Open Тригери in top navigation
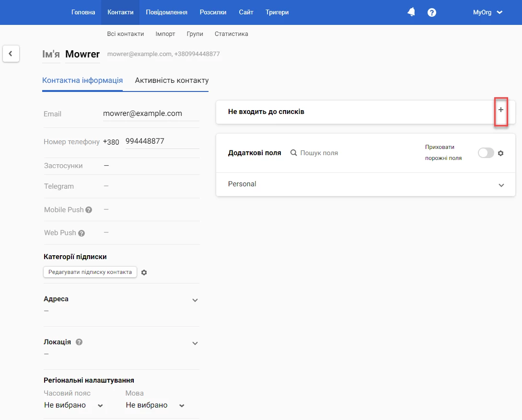522x420 pixels. point(277,12)
